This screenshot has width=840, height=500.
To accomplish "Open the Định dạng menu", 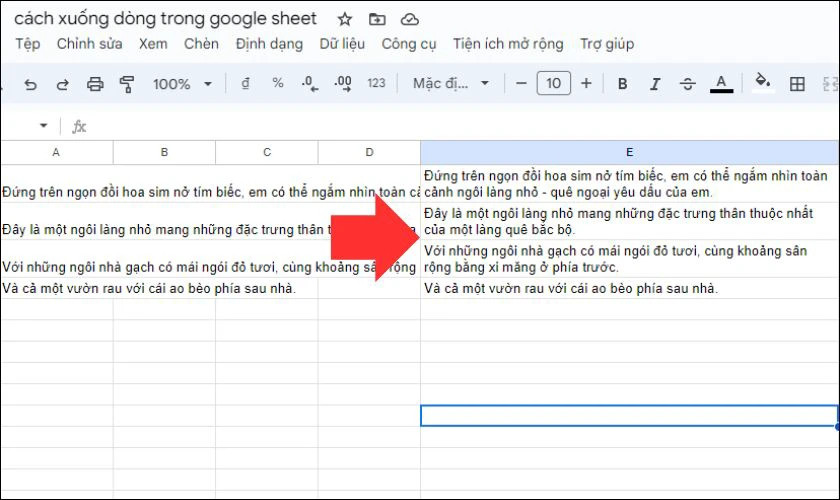I will click(x=269, y=44).
